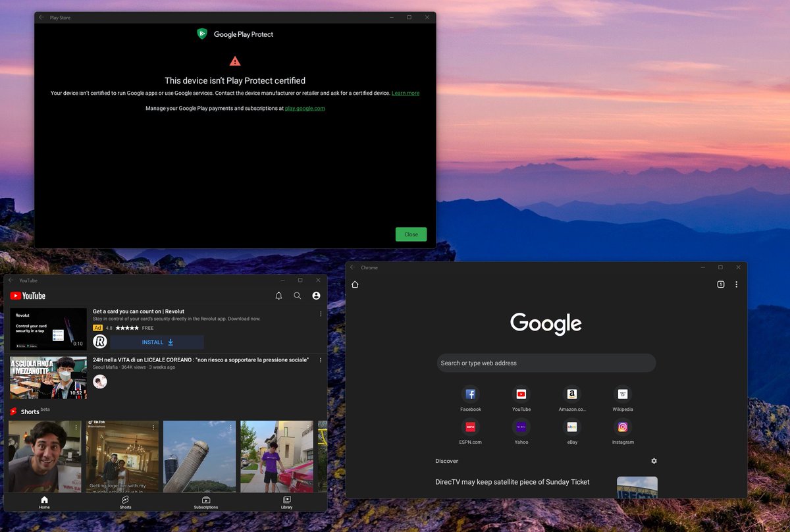
Task: Open the Facebook shortcut in Chrome
Action: (x=471, y=399)
